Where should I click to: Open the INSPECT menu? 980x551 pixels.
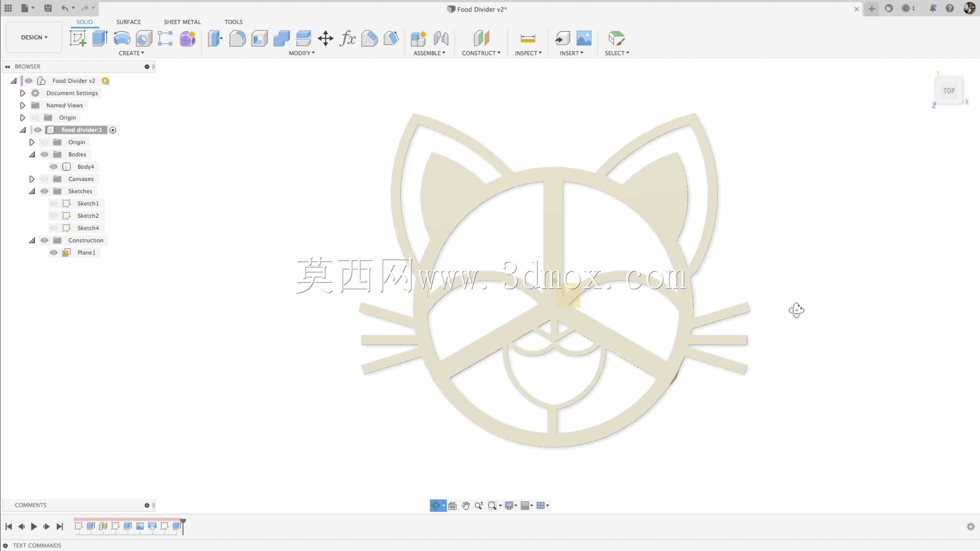(528, 53)
